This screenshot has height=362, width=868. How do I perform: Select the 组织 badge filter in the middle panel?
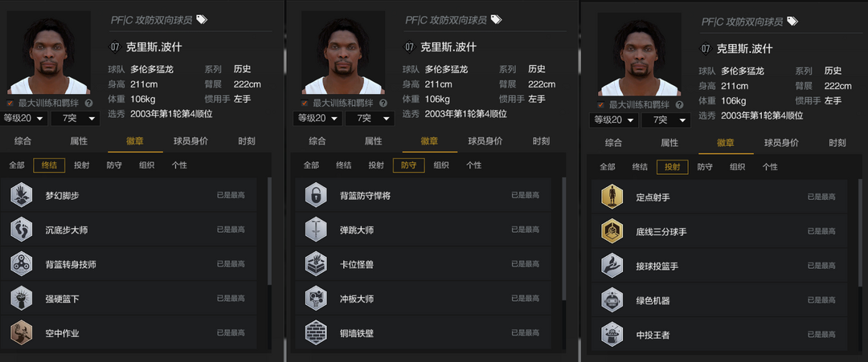pyautogui.click(x=441, y=165)
